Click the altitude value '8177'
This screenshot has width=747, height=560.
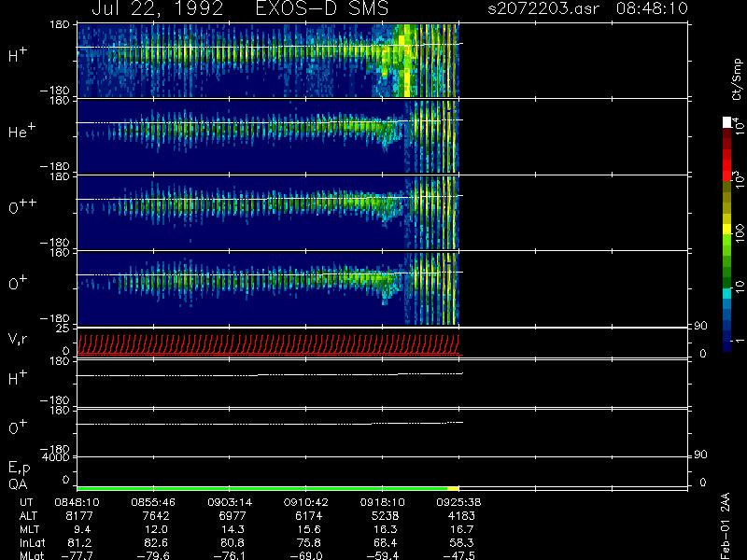click(x=79, y=516)
